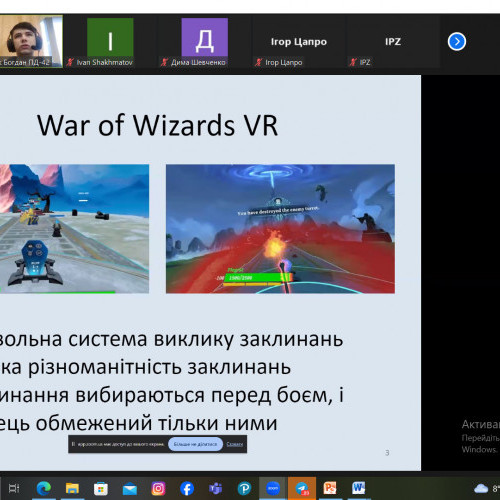Select Ivan Shakhmatov participant tile

[x=110, y=41]
